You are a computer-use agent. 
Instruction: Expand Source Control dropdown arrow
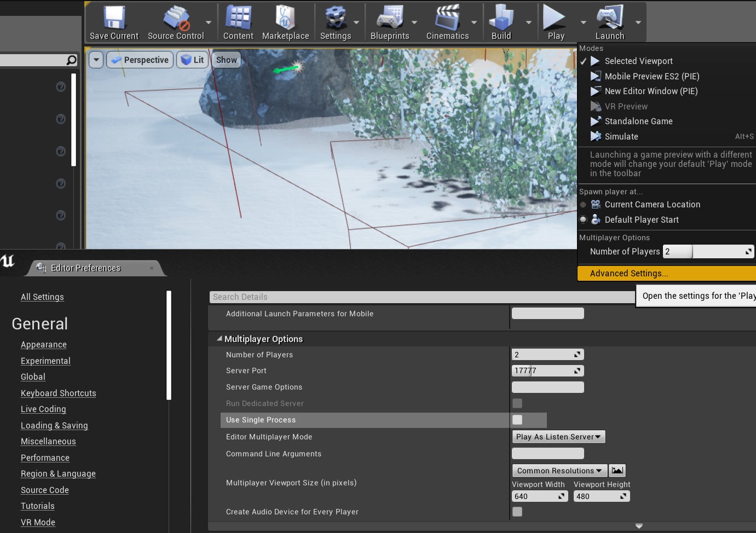[x=208, y=22]
